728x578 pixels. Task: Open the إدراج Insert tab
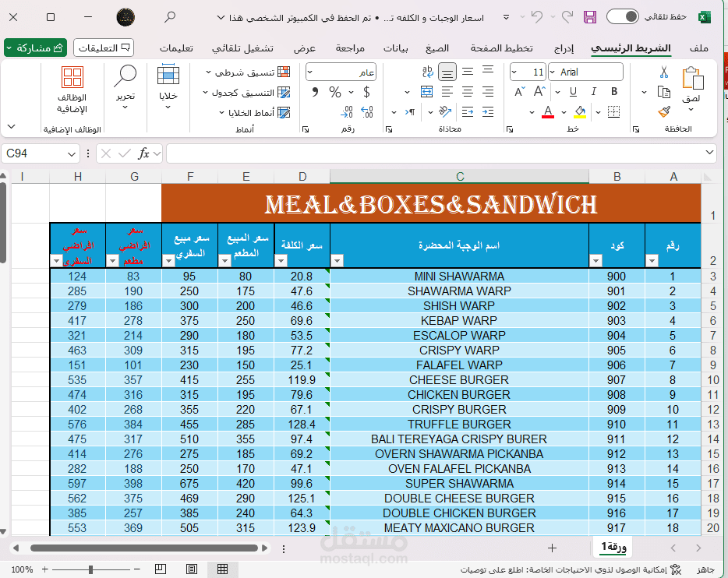(564, 48)
